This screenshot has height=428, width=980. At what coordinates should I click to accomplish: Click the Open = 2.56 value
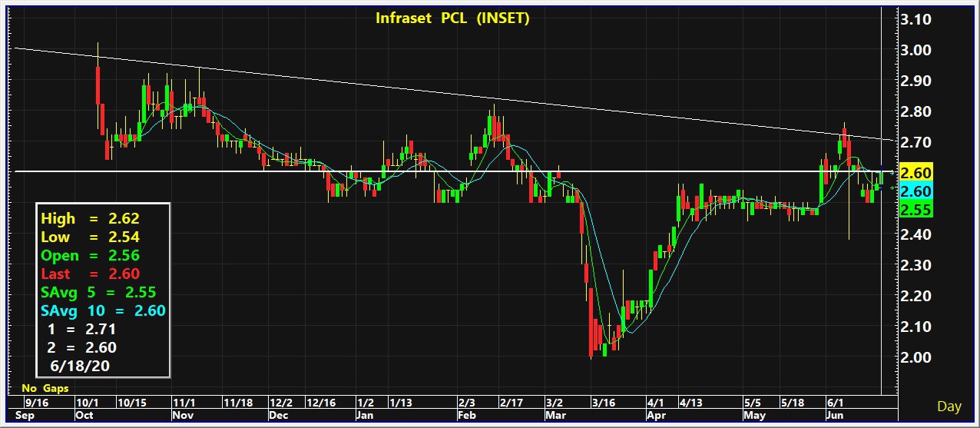click(x=90, y=256)
